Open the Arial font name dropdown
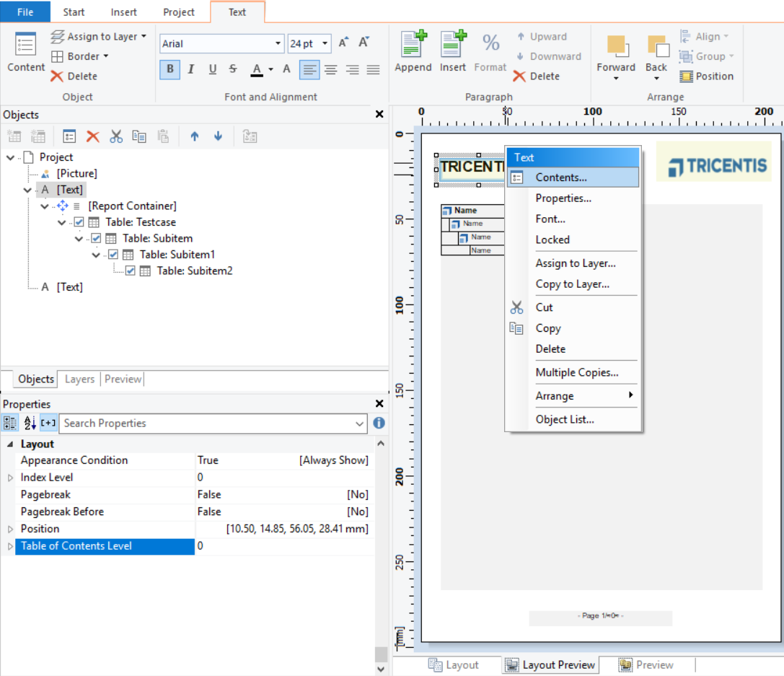The height and width of the screenshot is (676, 784). [278, 44]
